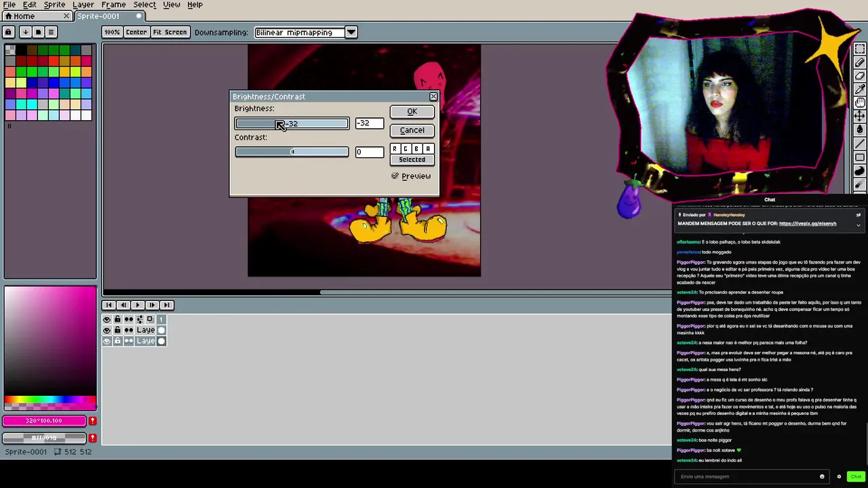Hide the selected bottom layer eye icon
This screenshot has height=488, width=868.
[x=106, y=341]
